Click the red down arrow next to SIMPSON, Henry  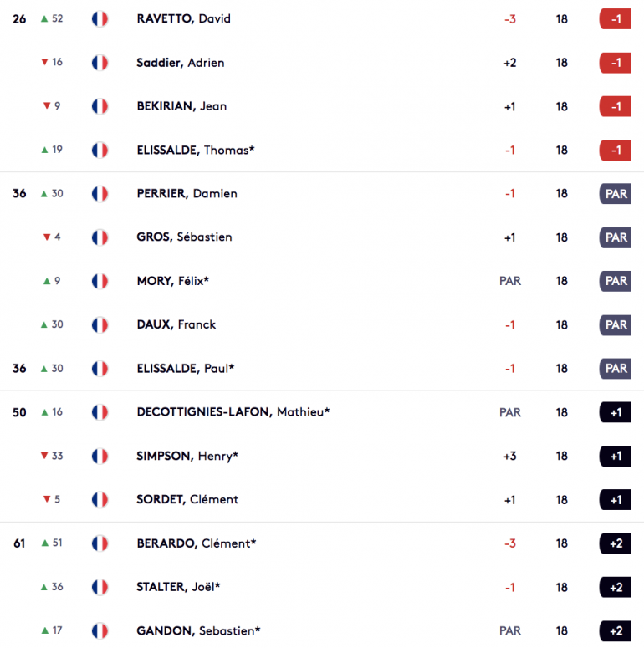click(x=44, y=456)
